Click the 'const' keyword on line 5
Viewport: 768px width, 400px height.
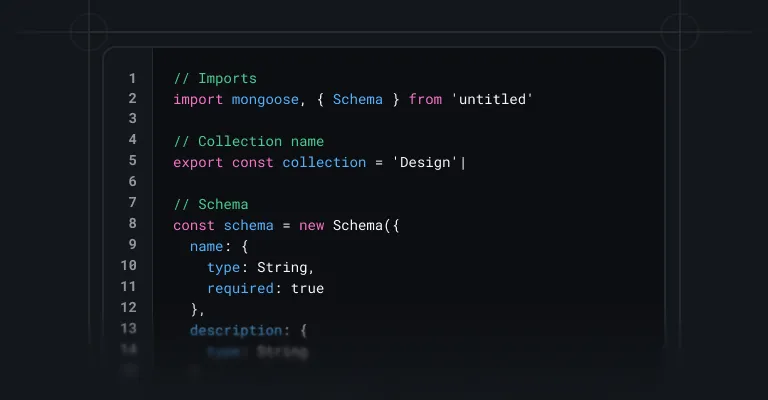point(252,163)
